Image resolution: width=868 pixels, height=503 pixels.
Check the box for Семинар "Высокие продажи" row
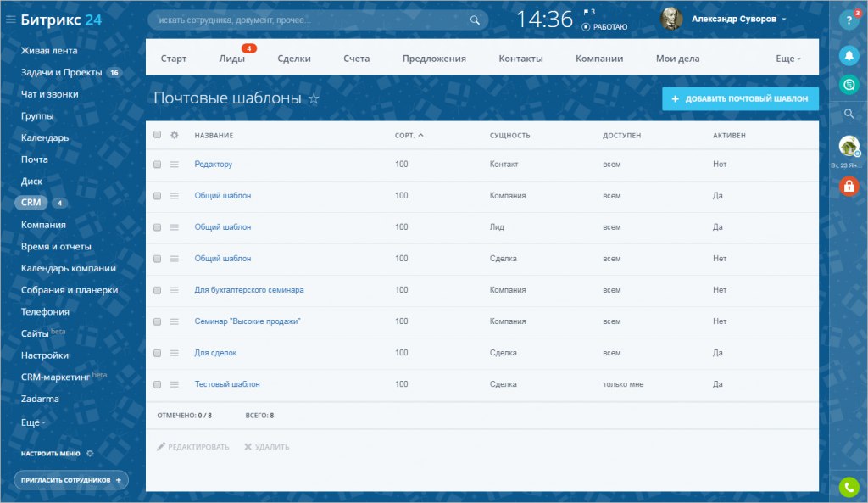pos(157,321)
